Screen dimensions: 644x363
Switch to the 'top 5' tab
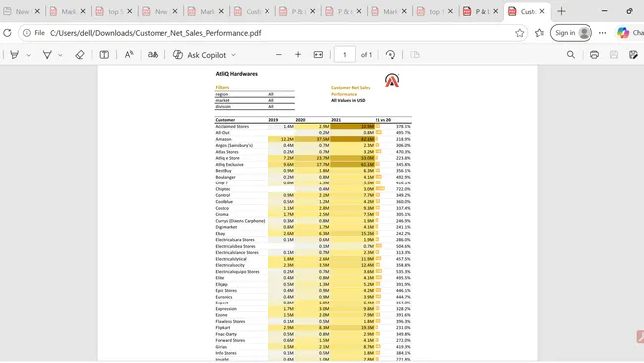pyautogui.click(x=114, y=12)
